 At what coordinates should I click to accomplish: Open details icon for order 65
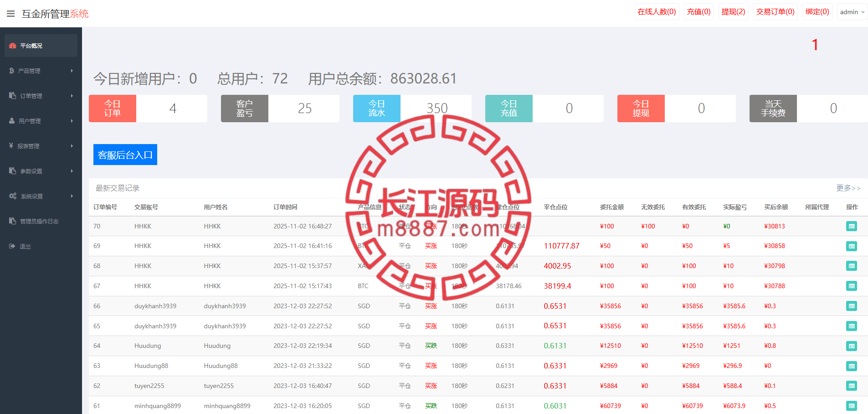click(852, 326)
